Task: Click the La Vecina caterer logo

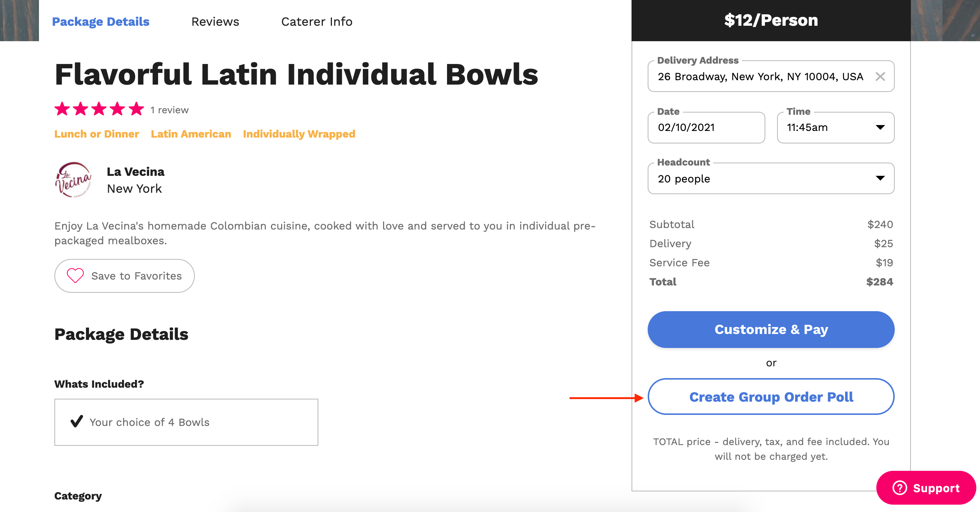Action: tap(74, 179)
